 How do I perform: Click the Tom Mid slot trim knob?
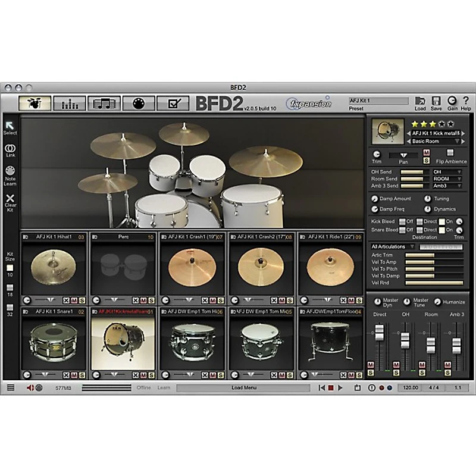(234, 375)
